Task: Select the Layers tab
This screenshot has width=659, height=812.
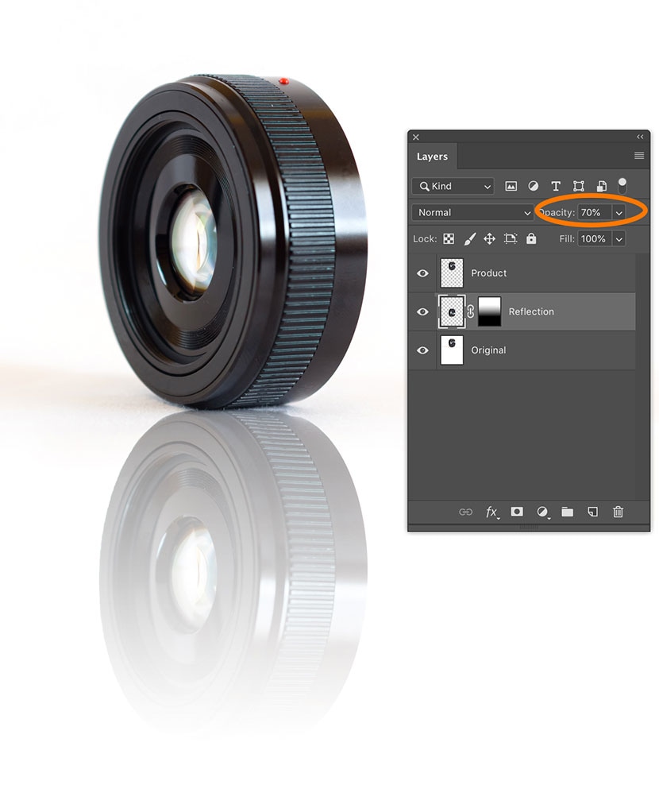Action: [432, 157]
